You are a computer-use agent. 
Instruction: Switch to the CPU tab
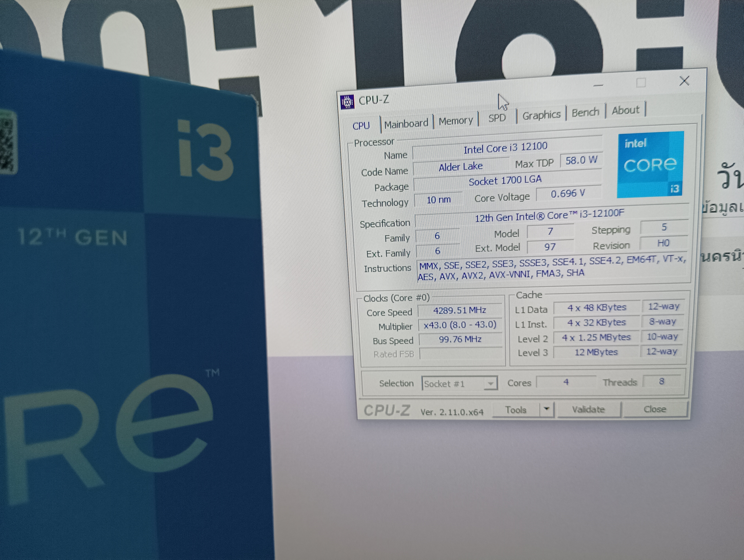point(361,126)
